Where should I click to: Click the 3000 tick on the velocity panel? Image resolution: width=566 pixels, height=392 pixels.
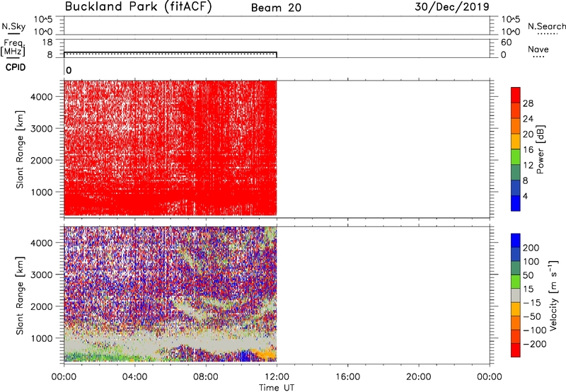point(42,275)
